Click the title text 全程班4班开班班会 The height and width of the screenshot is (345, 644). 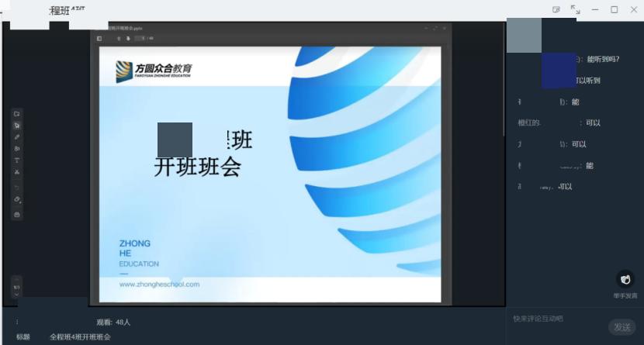click(x=80, y=337)
